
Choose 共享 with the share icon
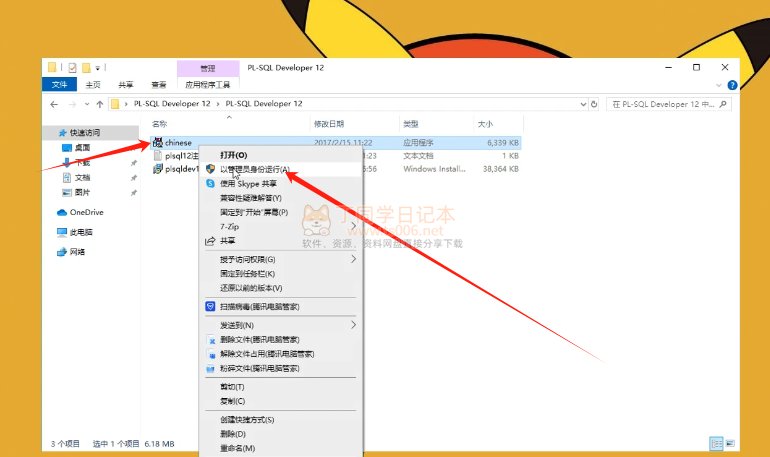tap(281, 241)
